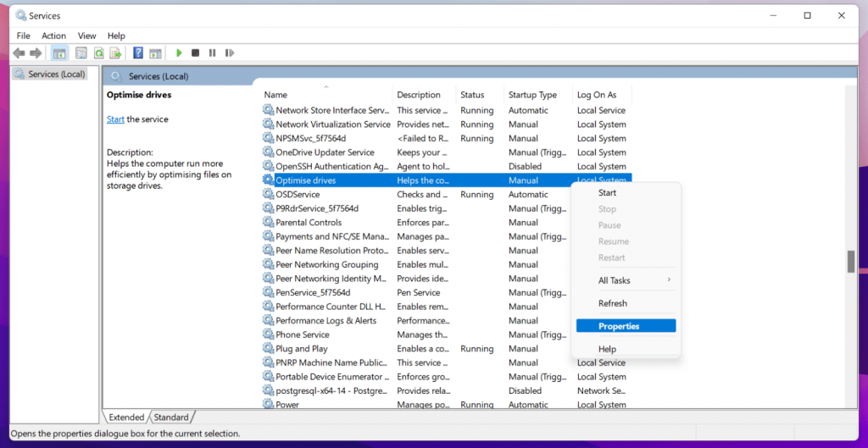Click 'Pen Service' description cell
This screenshot has height=448, width=868.
[419, 292]
